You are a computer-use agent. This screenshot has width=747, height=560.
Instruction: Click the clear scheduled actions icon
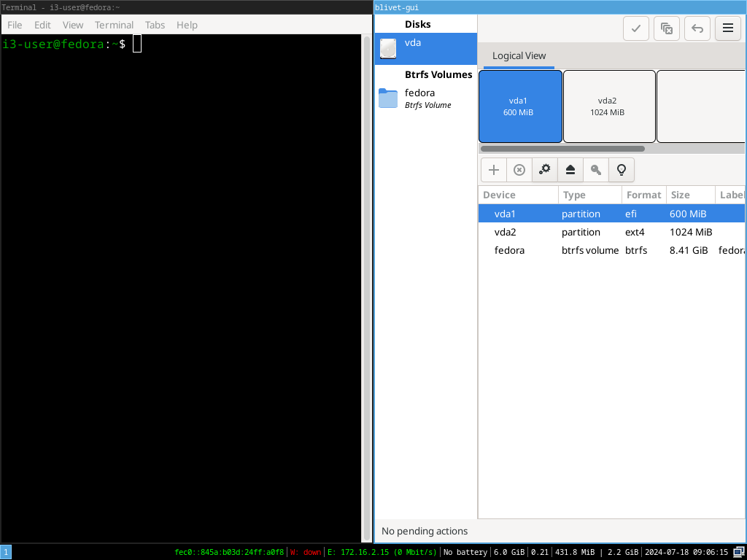(x=667, y=28)
